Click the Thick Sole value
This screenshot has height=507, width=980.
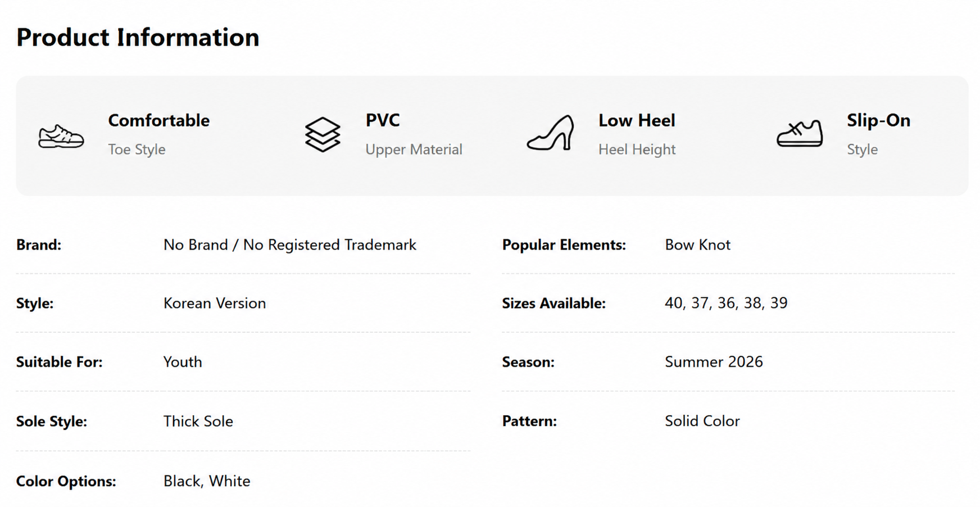tap(198, 422)
